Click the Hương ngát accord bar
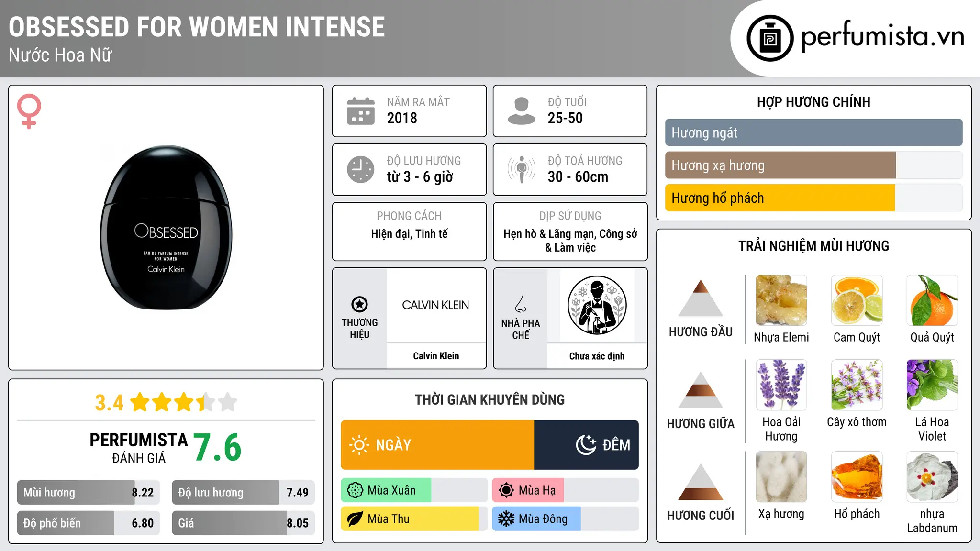 (813, 132)
